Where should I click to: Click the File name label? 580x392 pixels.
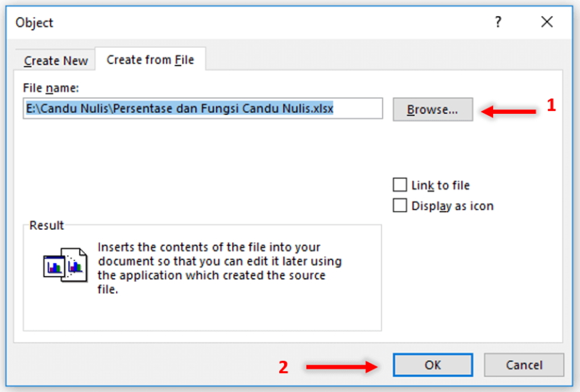click(x=51, y=88)
